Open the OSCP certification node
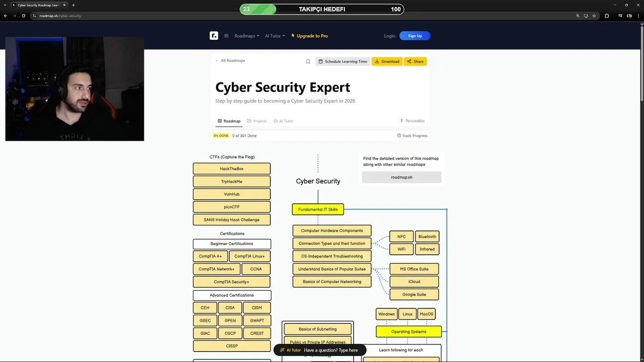Image resolution: width=644 pixels, height=362 pixels. coord(230,333)
